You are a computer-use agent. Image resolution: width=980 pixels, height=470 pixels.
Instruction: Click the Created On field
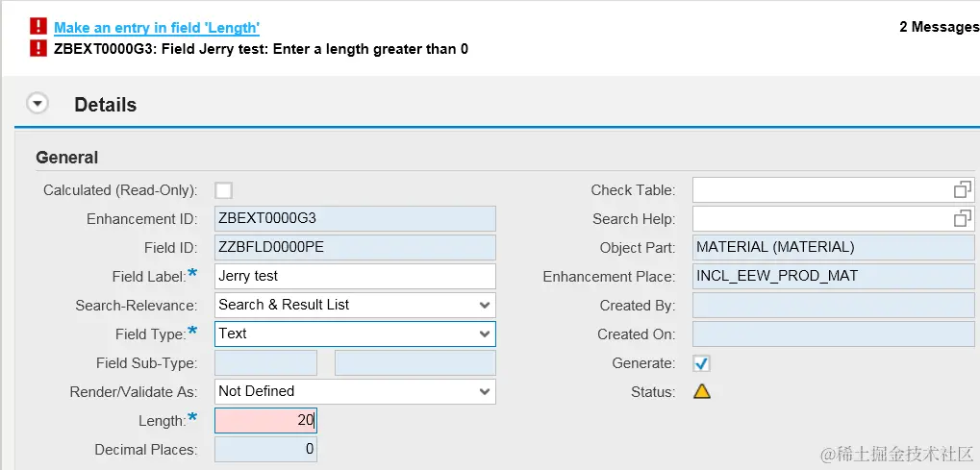tap(833, 334)
